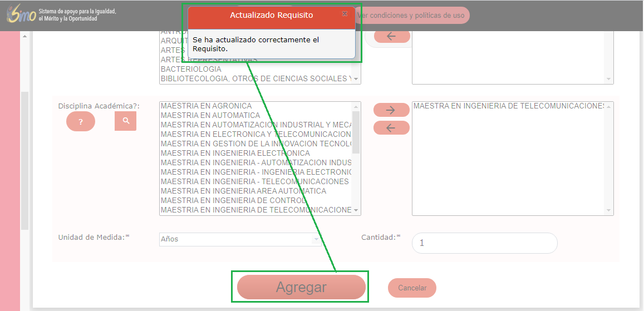Viewport: 644px width, 311px height.
Task: Select MAESTRIA EN INGENIERIA DE CONTROL
Action: click(233, 200)
